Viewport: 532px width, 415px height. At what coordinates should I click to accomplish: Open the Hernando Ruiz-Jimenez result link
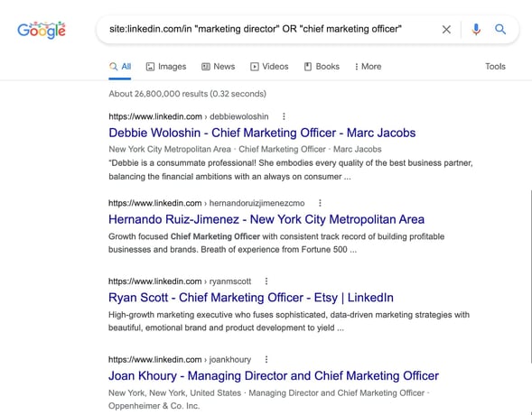pyautogui.click(x=266, y=219)
